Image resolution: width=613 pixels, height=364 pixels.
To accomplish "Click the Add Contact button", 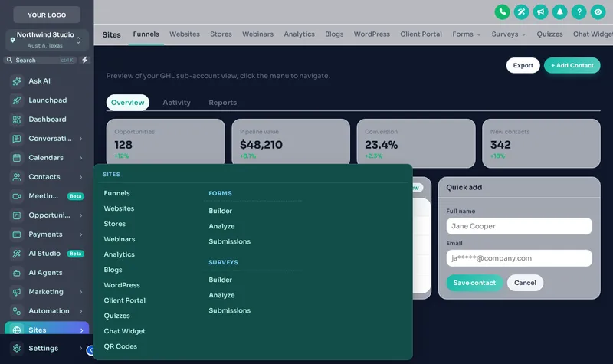I will pos(572,65).
